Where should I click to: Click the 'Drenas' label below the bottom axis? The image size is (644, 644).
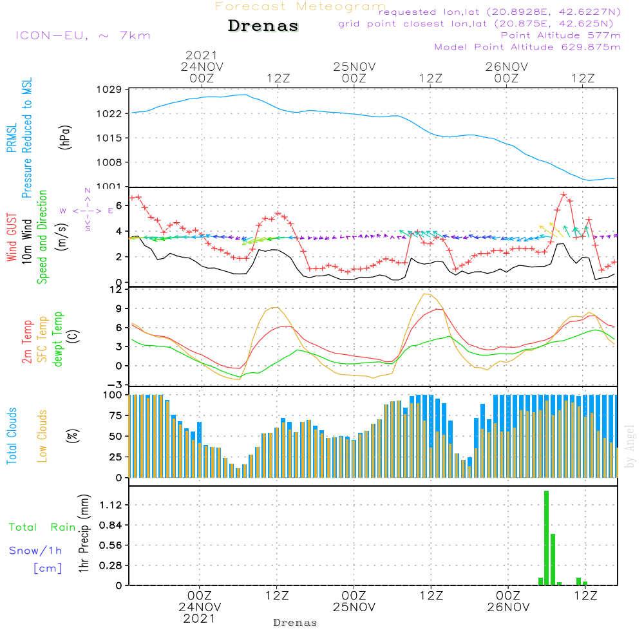295,623
